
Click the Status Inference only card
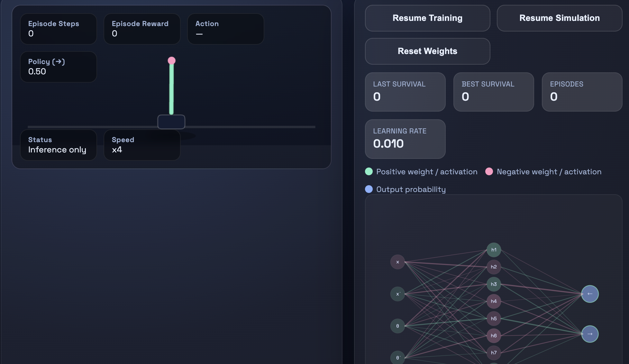pos(58,145)
